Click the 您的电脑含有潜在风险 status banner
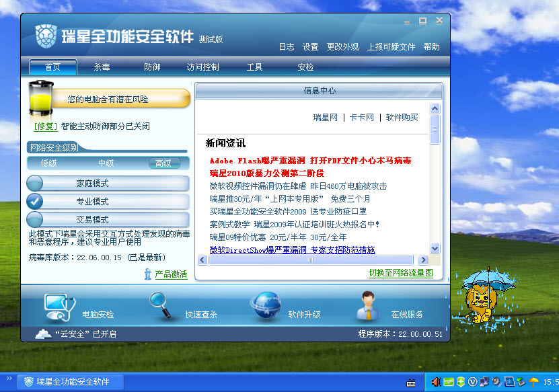The width and height of the screenshot is (559, 392). (x=121, y=98)
